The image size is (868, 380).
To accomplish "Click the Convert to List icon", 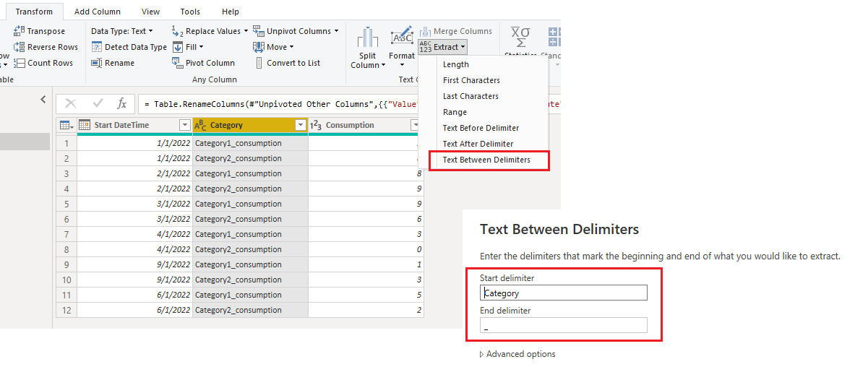I will point(259,63).
